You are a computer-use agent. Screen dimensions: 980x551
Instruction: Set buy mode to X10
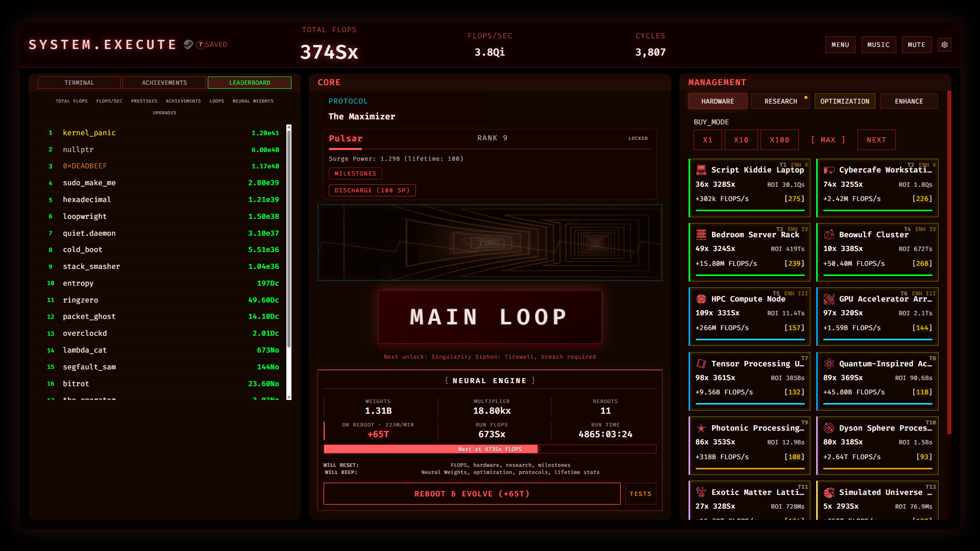pyautogui.click(x=741, y=140)
